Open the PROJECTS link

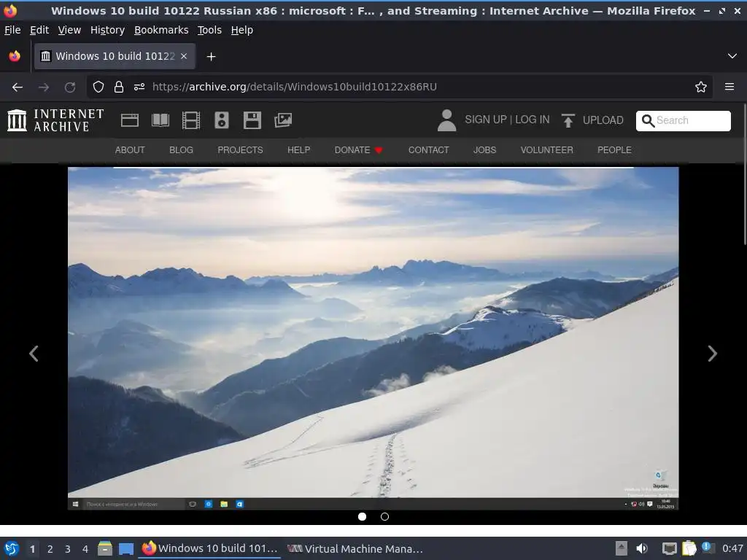pos(240,150)
